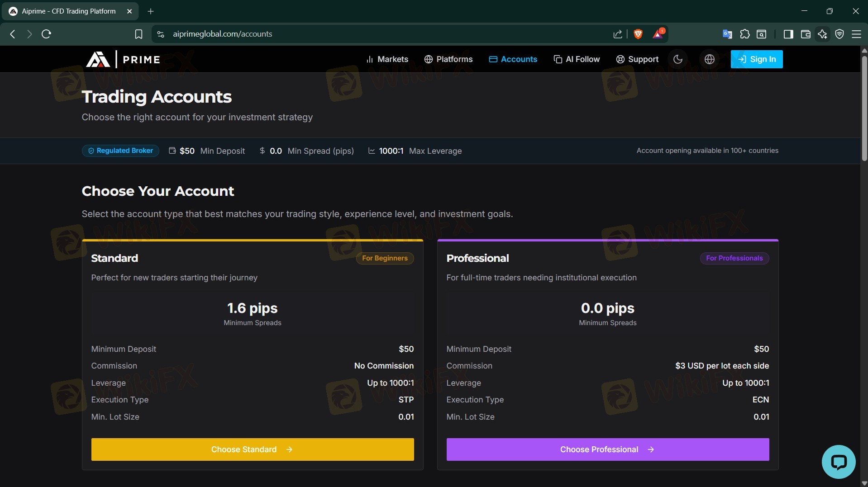Viewport: 868px width, 487px height.
Task: Open the language globe selector
Action: [709, 59]
